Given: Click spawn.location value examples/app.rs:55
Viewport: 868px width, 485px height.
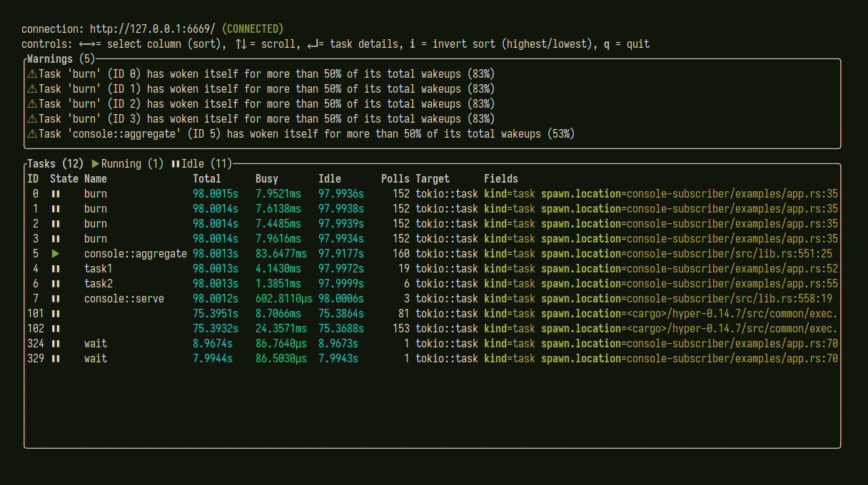Looking at the screenshot, I should [x=732, y=284].
